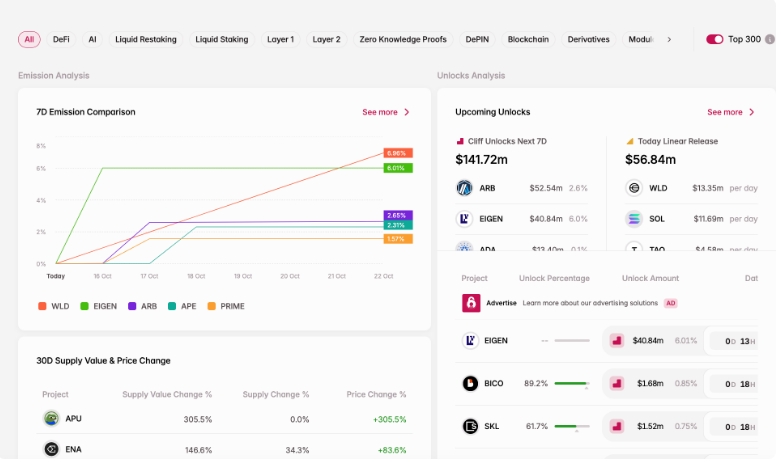Click cliff unlock icon in SKL row

[617, 426]
